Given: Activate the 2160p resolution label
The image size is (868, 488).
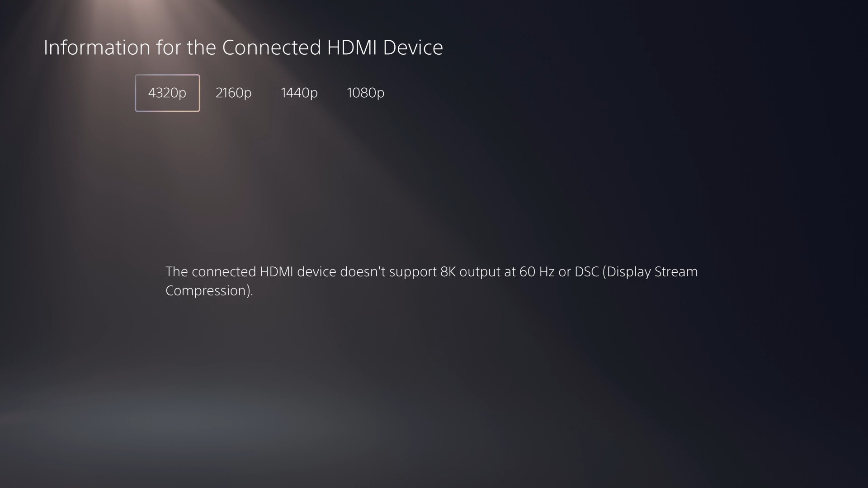Looking at the screenshot, I should click(x=233, y=93).
